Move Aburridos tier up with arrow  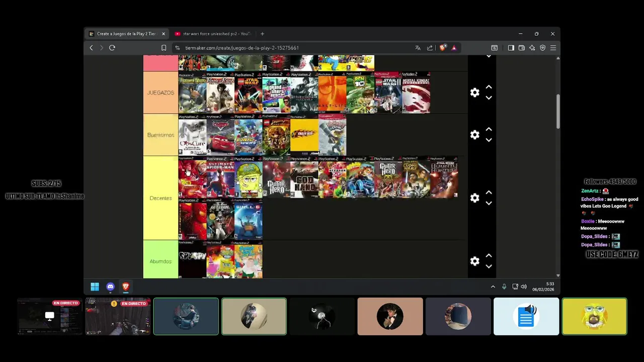pyautogui.click(x=489, y=256)
